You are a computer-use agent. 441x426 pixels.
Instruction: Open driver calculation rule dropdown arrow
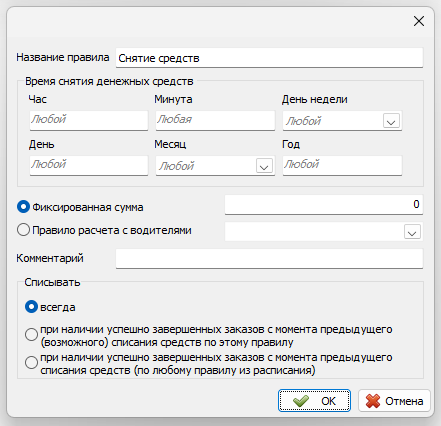coord(412,232)
